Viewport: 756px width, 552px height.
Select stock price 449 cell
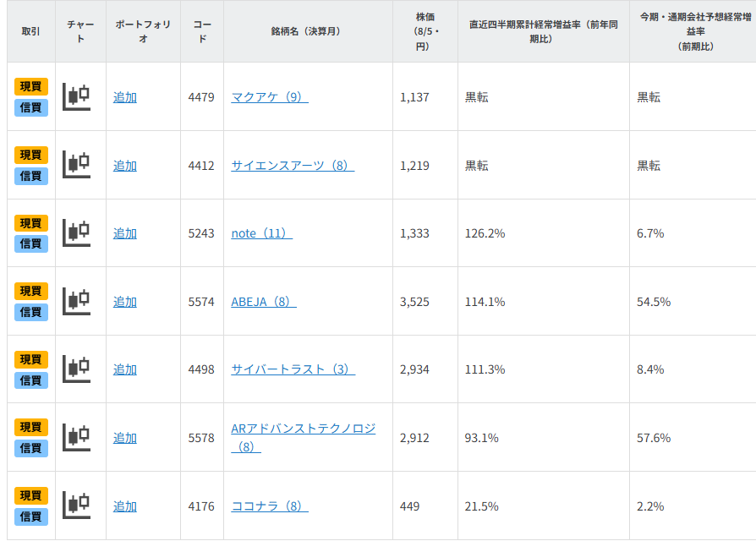pyautogui.click(x=425, y=506)
